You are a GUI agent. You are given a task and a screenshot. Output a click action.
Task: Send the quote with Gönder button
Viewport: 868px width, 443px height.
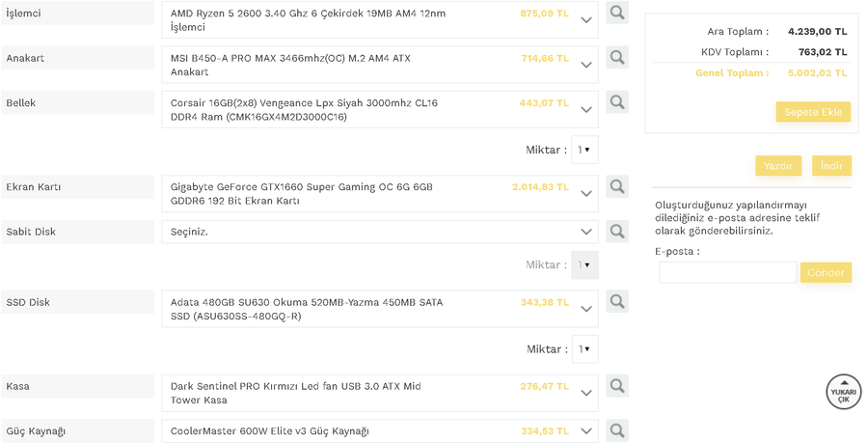[x=826, y=273]
